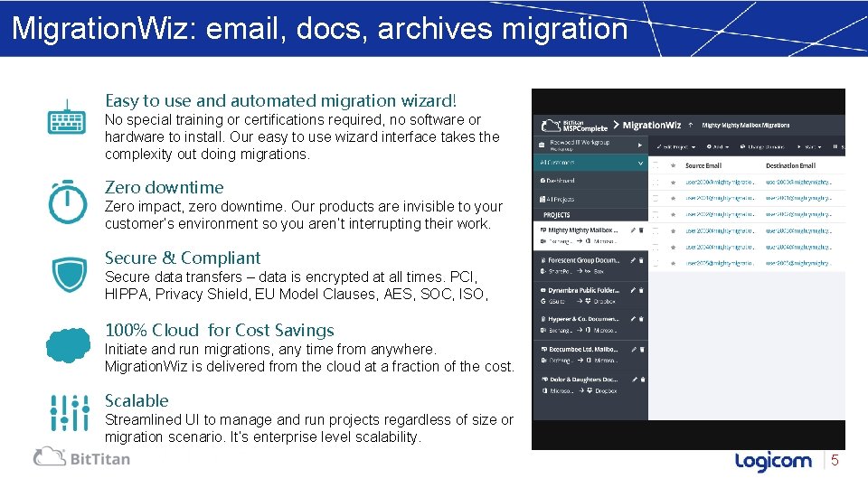Open the Edit Project dropdown
This screenshot has height=488, width=868.
[x=676, y=147]
